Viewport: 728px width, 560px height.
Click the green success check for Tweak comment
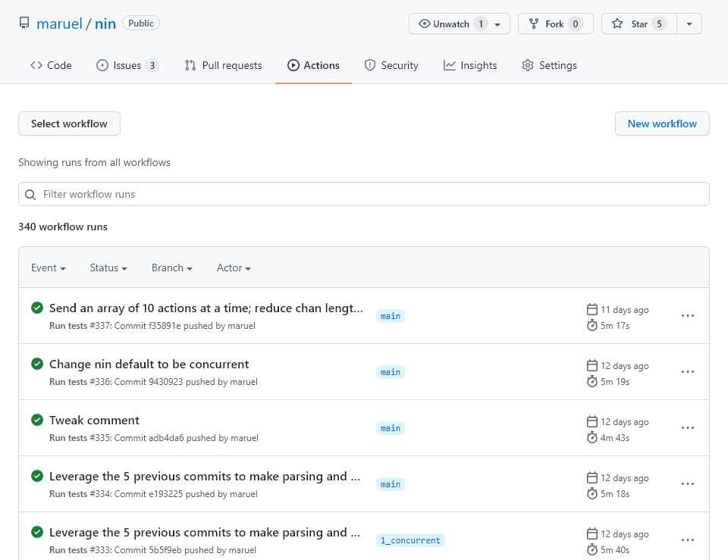(x=37, y=420)
